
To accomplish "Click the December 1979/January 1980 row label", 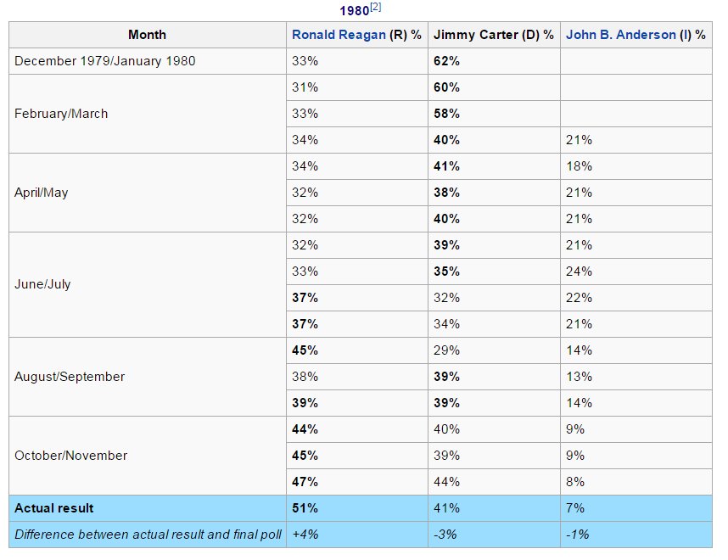I will coord(105,61).
